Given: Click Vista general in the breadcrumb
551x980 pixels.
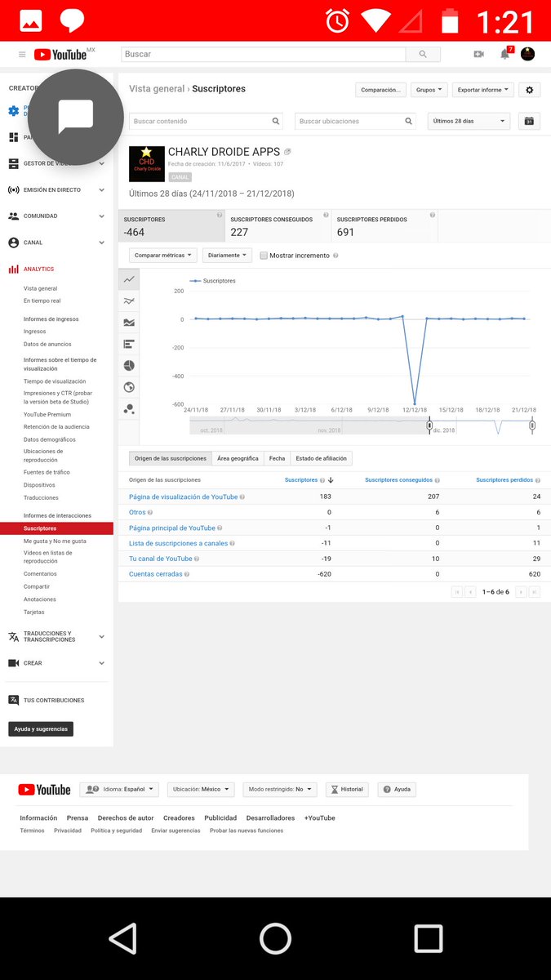Looking at the screenshot, I should (157, 89).
